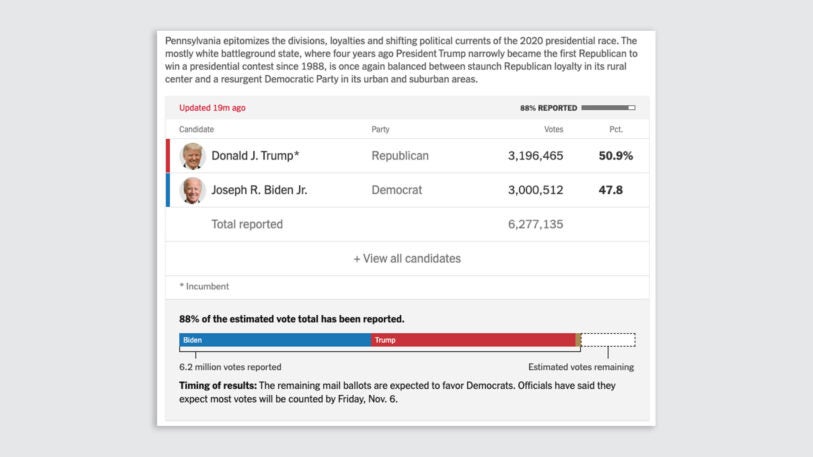This screenshot has width=813, height=457.
Task: Click the Votes column header
Action: point(553,129)
